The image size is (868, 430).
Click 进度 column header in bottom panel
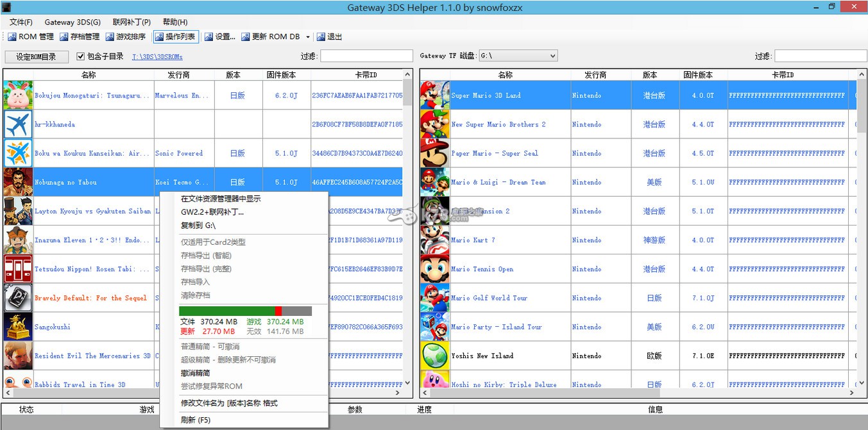pyautogui.click(x=424, y=409)
